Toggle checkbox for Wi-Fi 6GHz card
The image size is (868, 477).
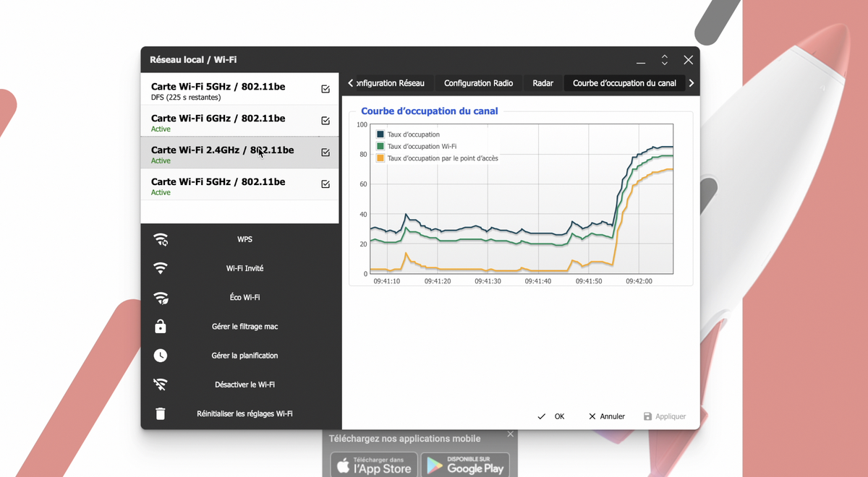pos(325,121)
